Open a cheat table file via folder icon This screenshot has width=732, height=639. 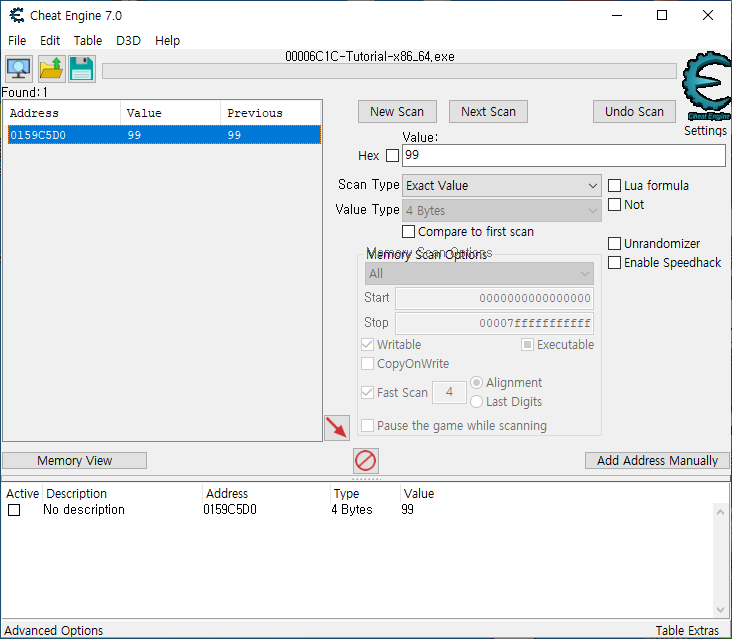51,69
